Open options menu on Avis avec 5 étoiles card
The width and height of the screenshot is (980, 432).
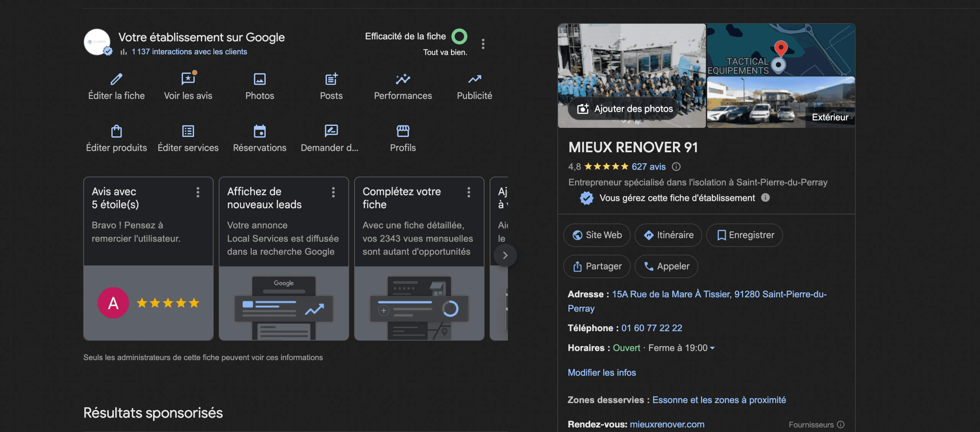point(198,192)
